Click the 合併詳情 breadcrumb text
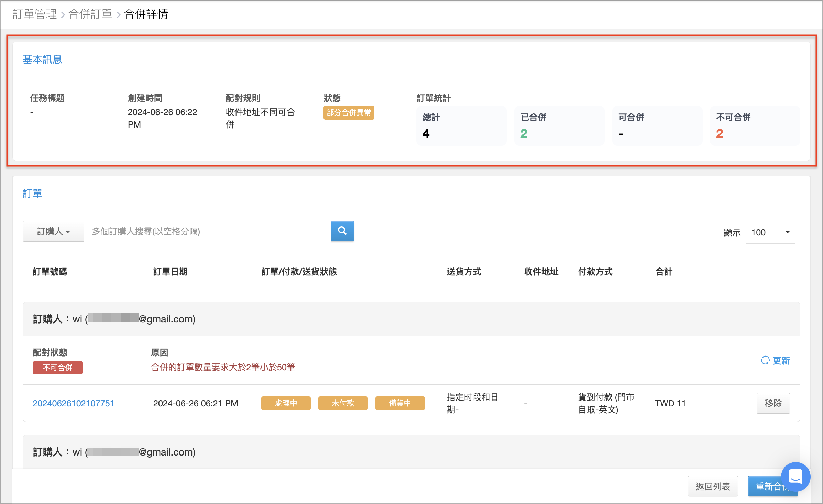 click(146, 14)
